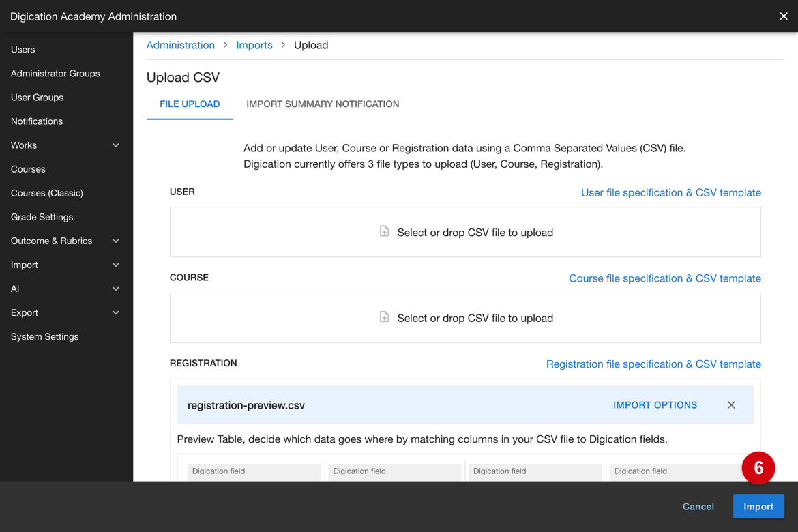This screenshot has height=532, width=798.
Task: Close the Digication Academy Administration dialog
Action: [783, 16]
